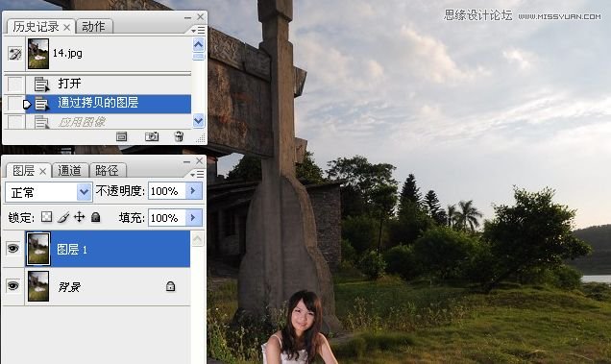
Task: Select the 应用图像 history state
Action: [x=109, y=122]
